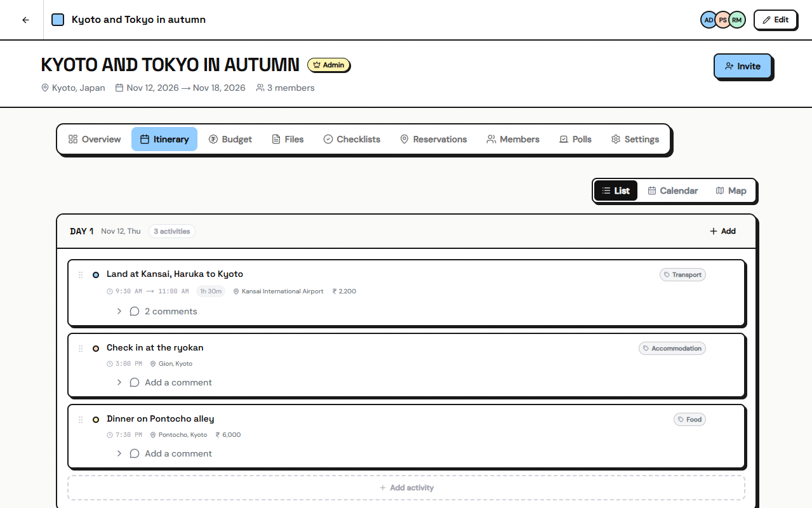The image size is (812, 508).
Task: Open the Land at Kansai, Haruka to Kyoto activity
Action: click(175, 274)
